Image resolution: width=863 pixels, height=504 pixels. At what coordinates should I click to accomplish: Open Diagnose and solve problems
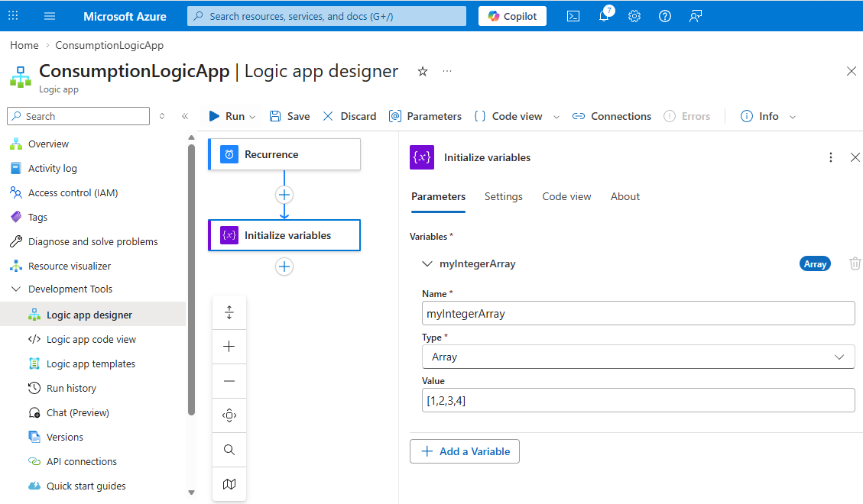92,242
